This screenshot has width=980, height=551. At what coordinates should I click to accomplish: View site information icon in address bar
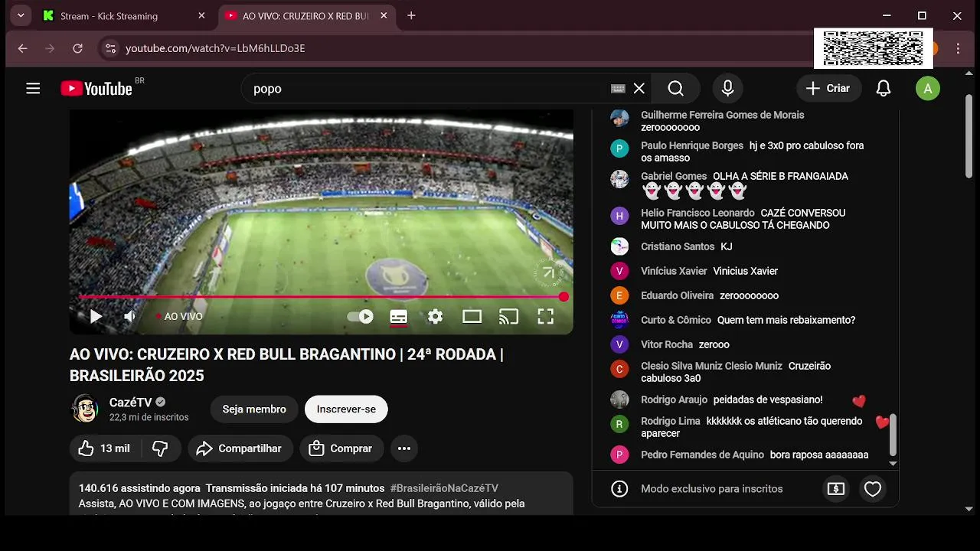click(110, 48)
